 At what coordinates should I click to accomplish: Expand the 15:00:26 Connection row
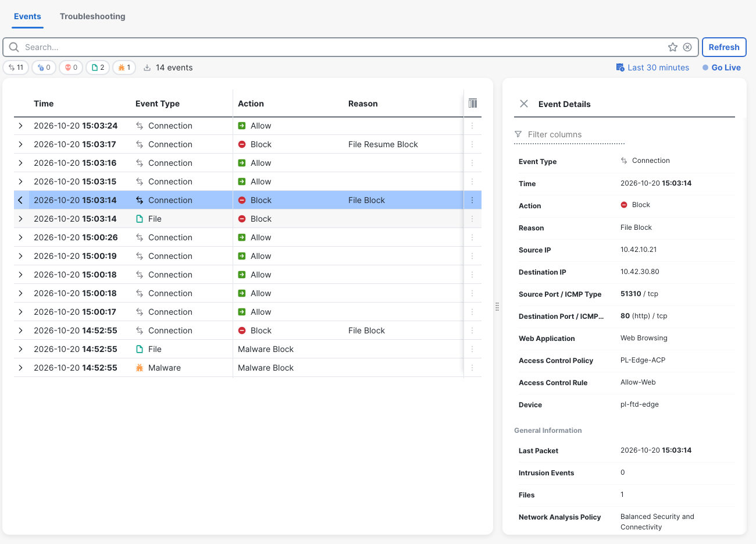point(20,237)
